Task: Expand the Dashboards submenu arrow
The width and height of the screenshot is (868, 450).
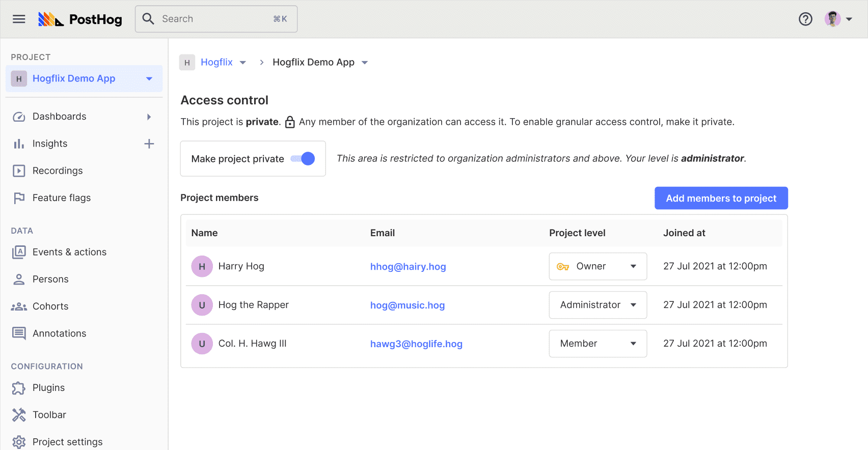Action: point(149,117)
